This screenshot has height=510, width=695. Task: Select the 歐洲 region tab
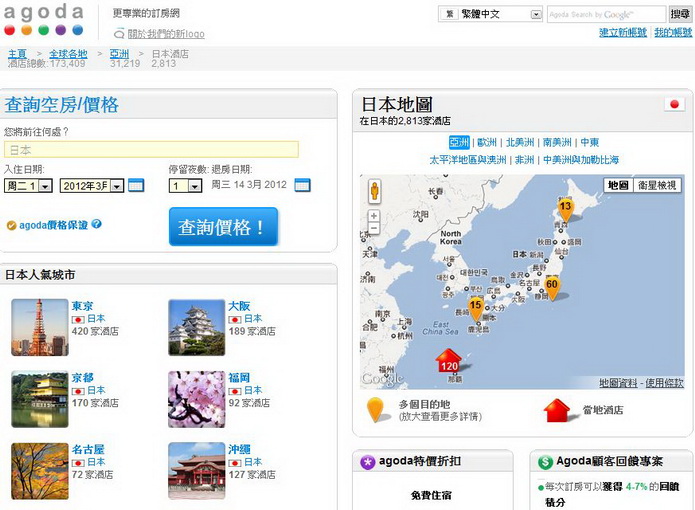coord(487,142)
